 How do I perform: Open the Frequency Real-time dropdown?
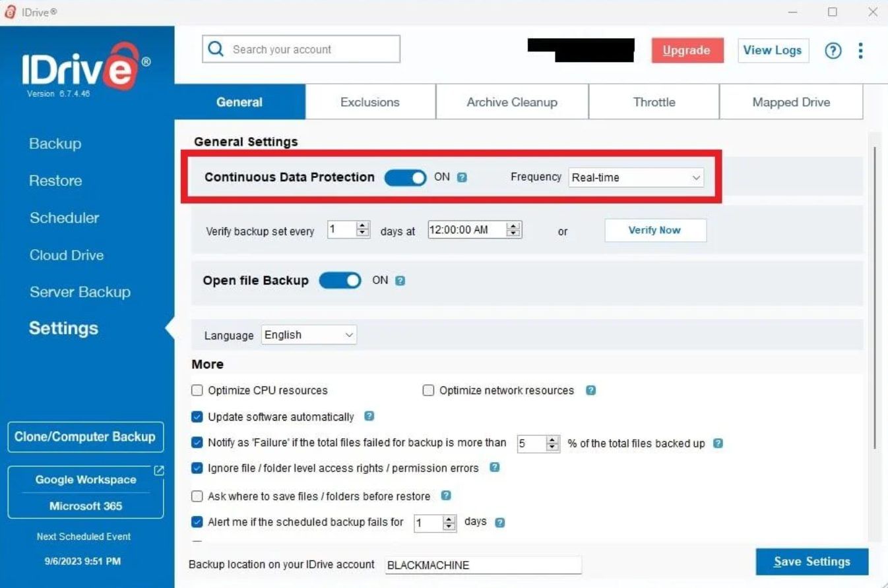(x=636, y=177)
